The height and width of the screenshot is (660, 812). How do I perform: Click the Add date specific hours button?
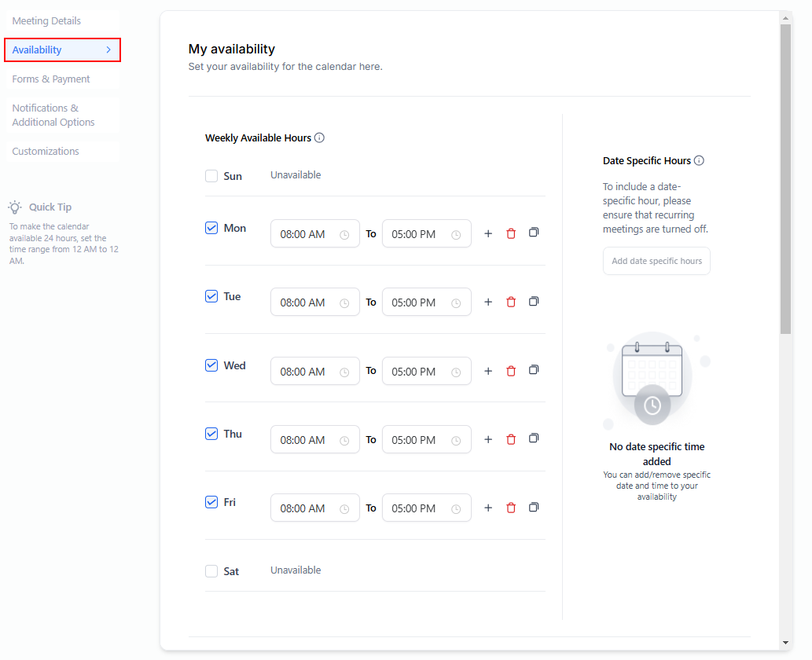click(x=656, y=262)
